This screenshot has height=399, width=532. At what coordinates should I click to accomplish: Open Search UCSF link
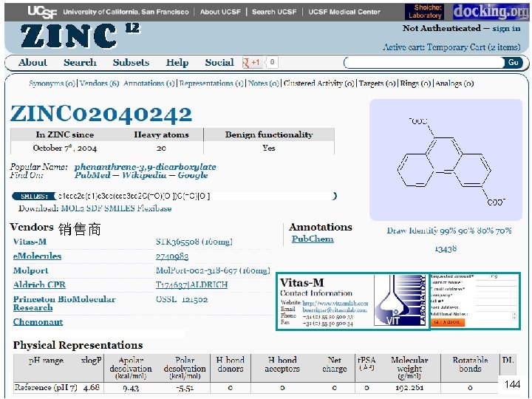pyautogui.click(x=274, y=12)
